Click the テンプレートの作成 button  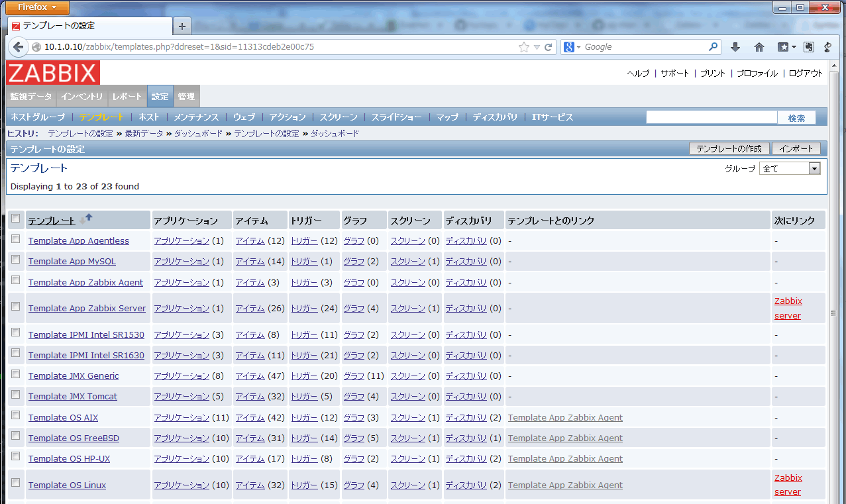click(729, 149)
